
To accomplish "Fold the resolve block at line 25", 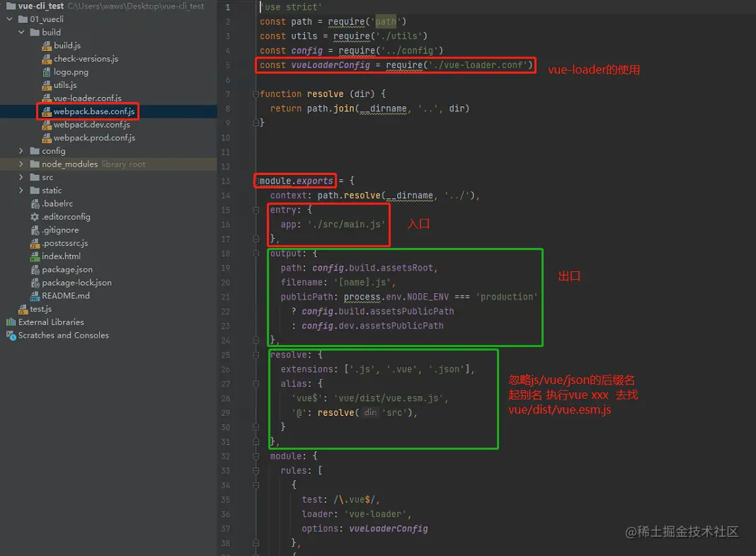I will [x=256, y=355].
